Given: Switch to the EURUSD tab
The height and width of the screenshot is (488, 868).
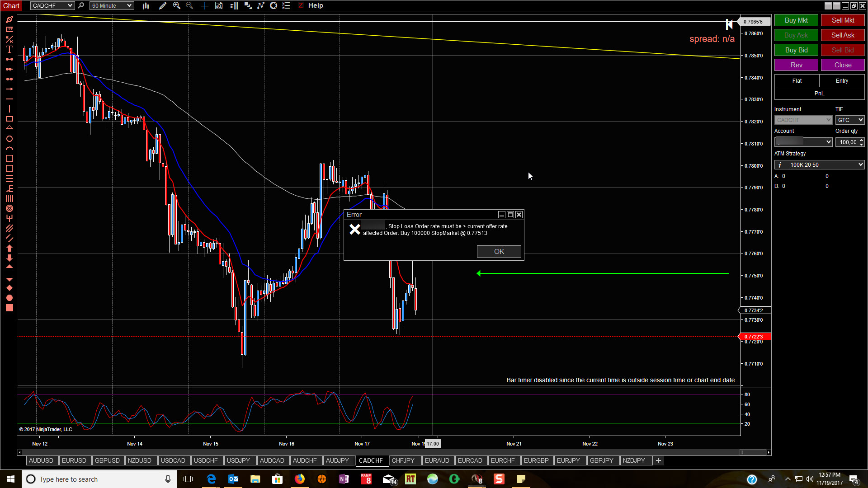Looking at the screenshot, I should pos(74,460).
